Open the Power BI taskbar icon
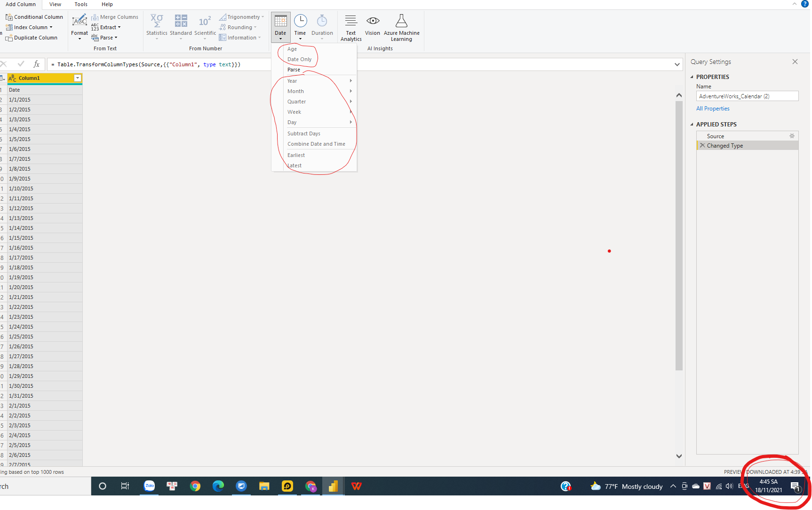The width and height of the screenshot is (812, 510). tap(334, 486)
